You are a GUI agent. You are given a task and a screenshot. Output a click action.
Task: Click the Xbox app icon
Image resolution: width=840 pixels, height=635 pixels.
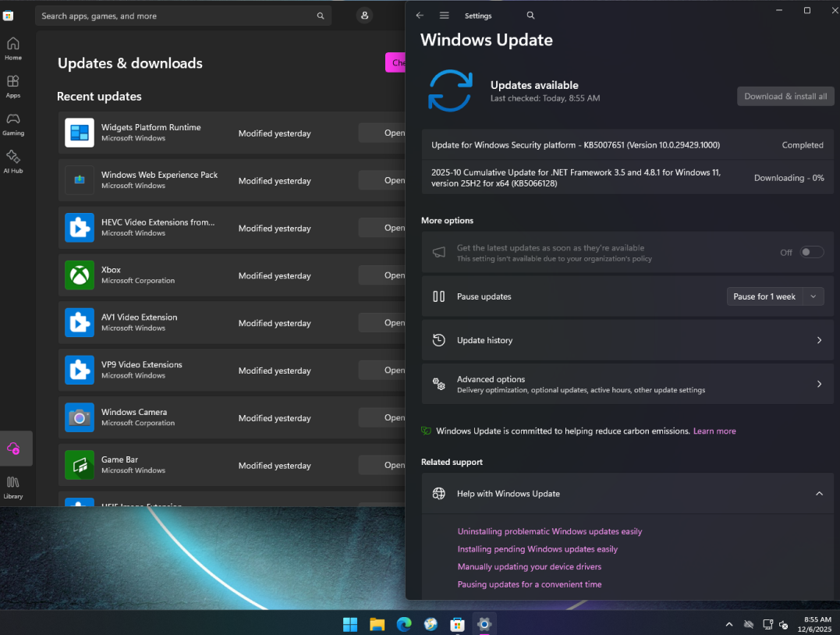point(80,275)
